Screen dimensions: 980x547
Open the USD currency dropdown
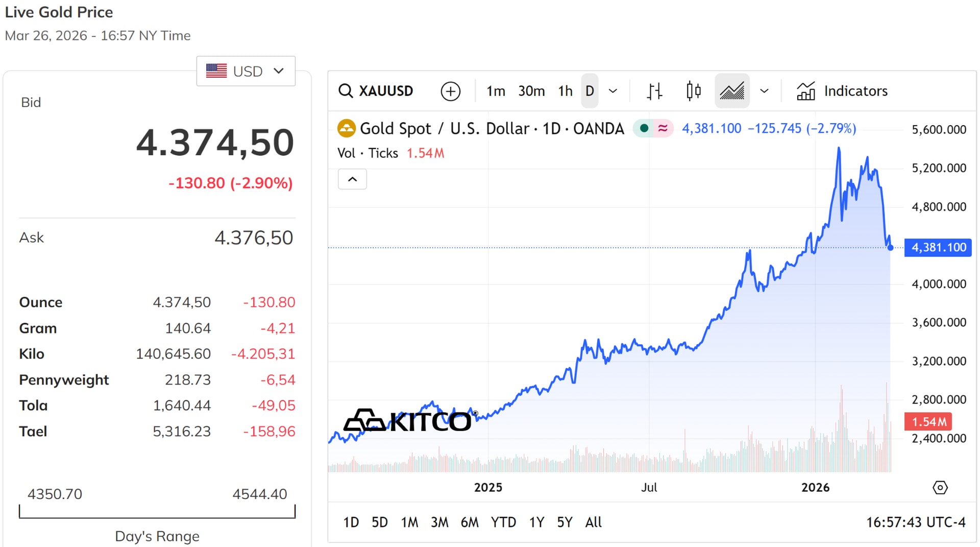click(x=246, y=71)
